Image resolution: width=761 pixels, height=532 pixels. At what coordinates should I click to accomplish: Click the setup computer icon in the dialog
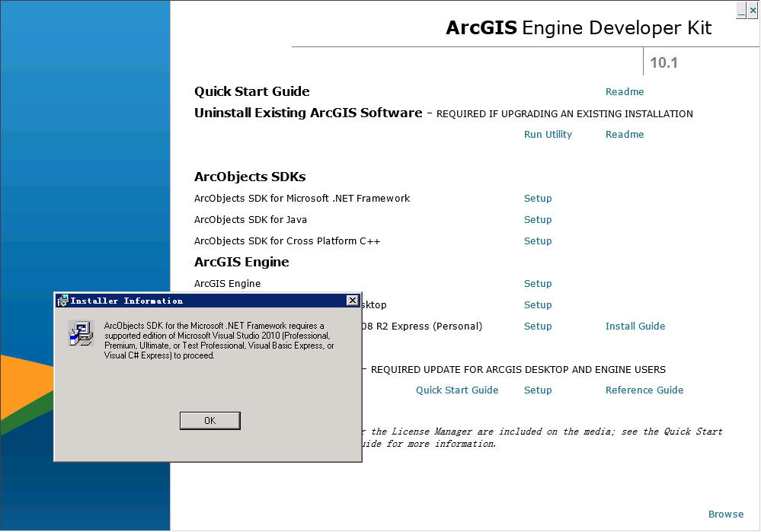click(81, 333)
